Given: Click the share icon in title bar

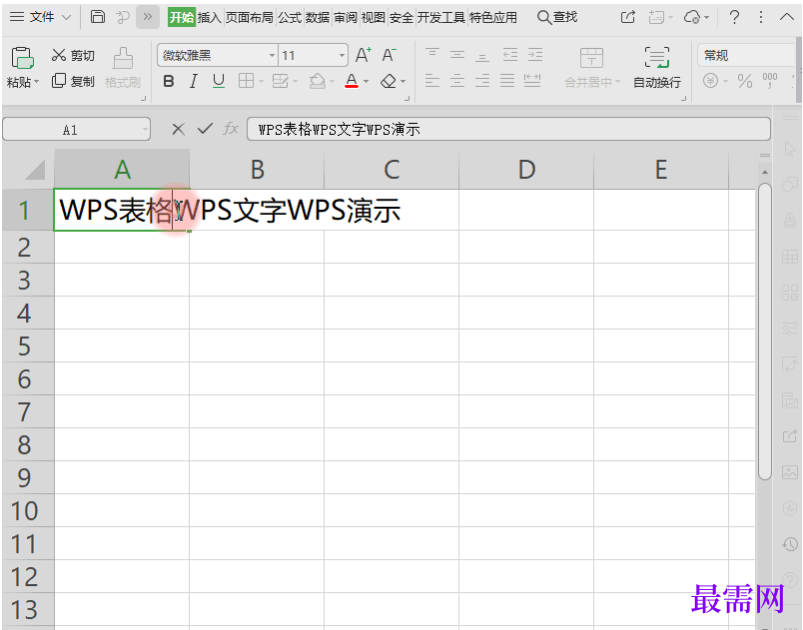Looking at the screenshot, I should pyautogui.click(x=628, y=17).
